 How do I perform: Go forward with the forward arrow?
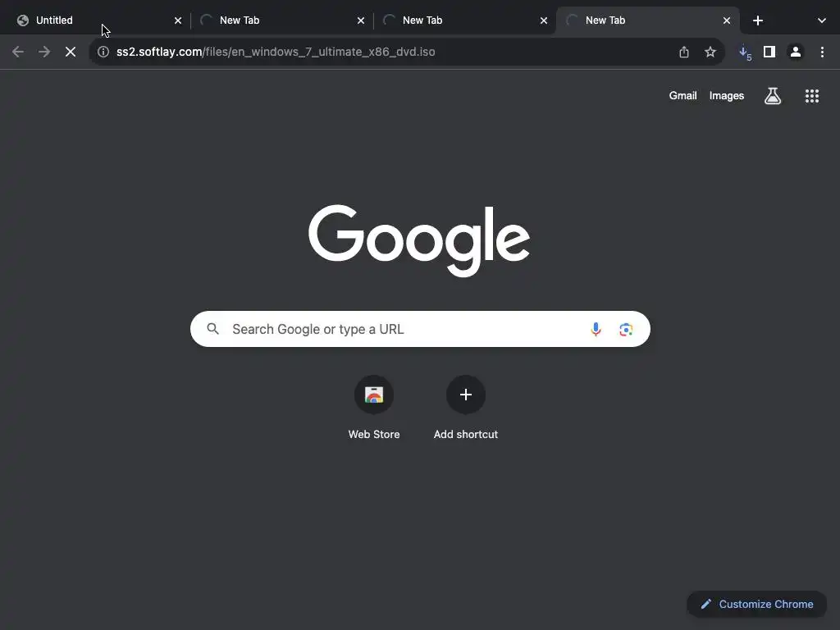click(x=44, y=52)
